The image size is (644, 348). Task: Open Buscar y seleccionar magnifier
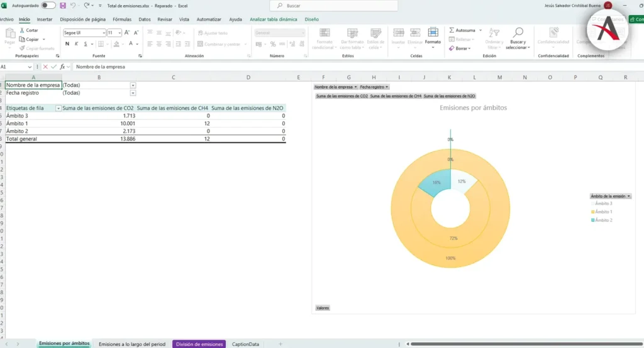pos(518,33)
